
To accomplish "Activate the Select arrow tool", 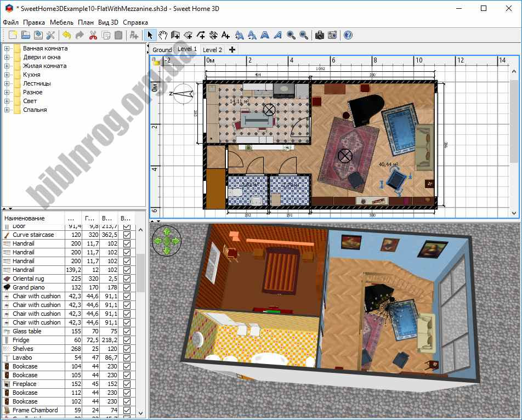I will (x=150, y=35).
